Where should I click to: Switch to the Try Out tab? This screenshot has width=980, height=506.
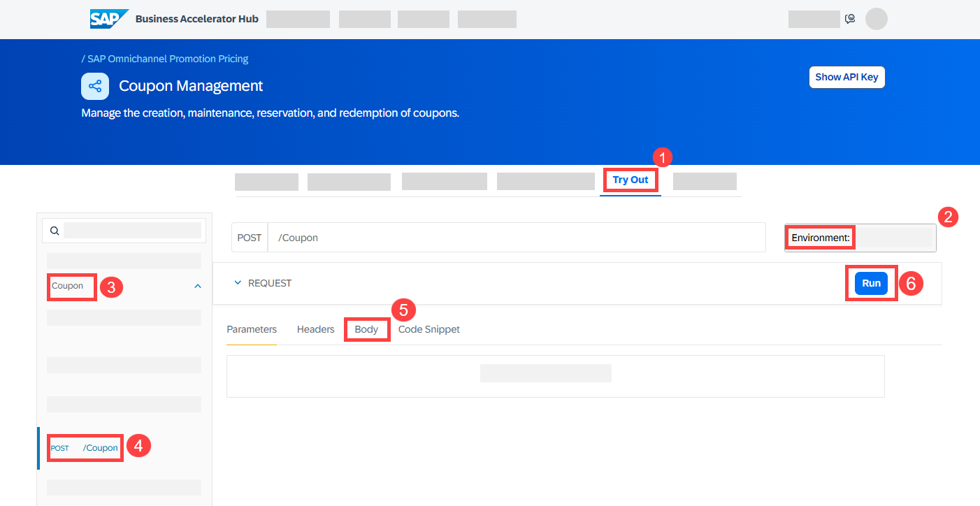630,180
